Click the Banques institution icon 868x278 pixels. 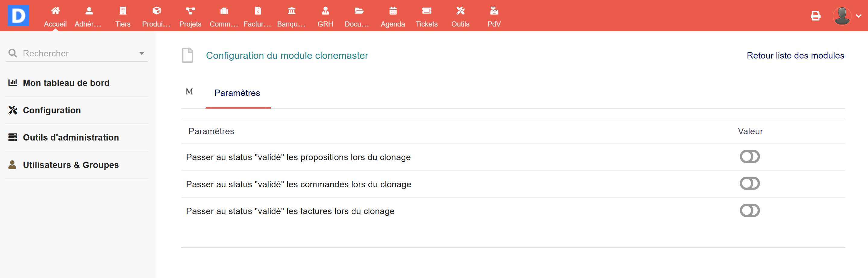291,11
